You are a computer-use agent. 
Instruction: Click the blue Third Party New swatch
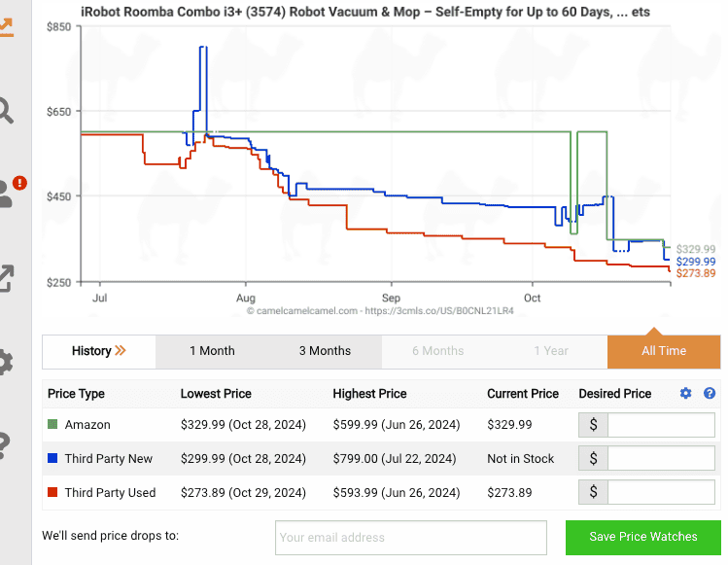click(52, 459)
